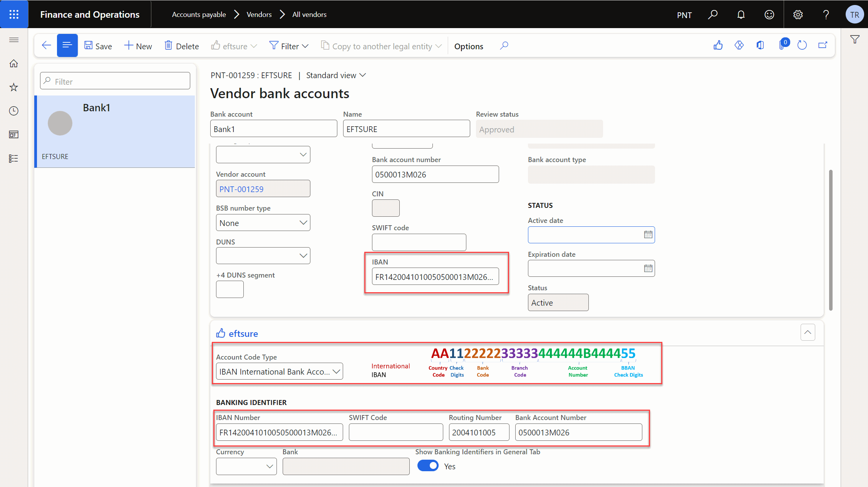This screenshot has width=868, height=487.
Task: Click the vertical scrollbar of the form
Action: 831,240
